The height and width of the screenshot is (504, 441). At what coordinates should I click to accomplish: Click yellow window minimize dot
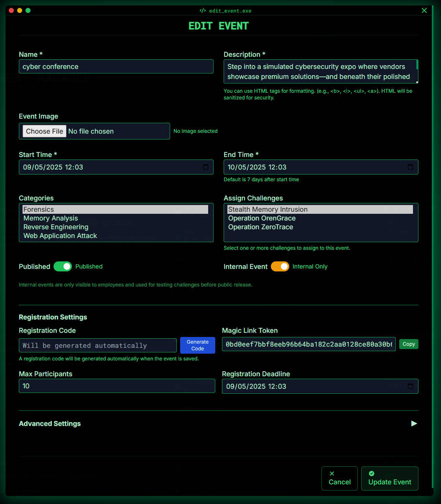(20, 10)
